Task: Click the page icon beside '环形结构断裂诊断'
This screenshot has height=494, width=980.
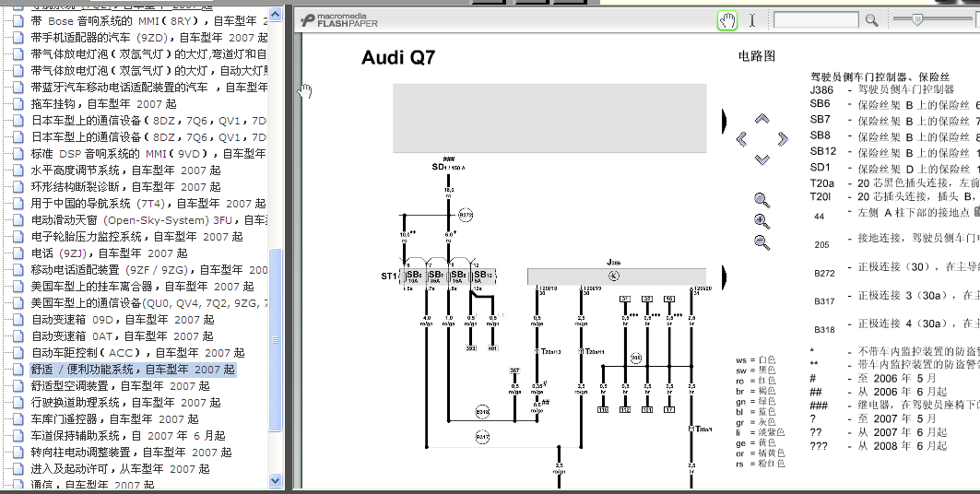Action: tap(18, 187)
